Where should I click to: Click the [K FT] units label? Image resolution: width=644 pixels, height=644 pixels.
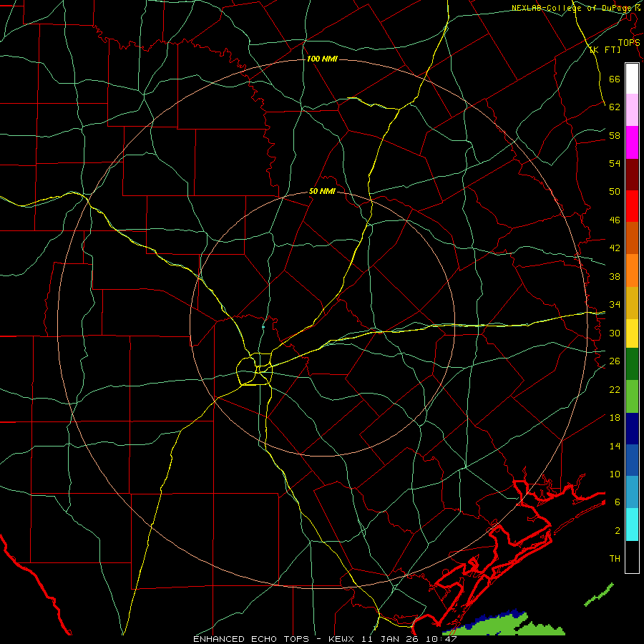[x=605, y=49]
